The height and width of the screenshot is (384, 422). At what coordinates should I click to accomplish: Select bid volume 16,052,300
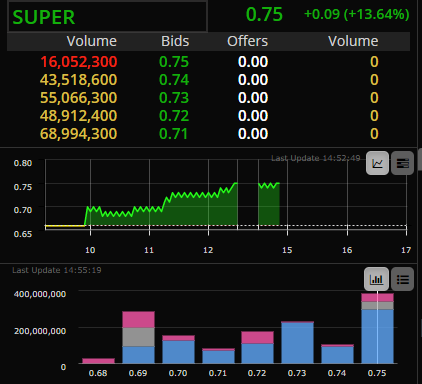[79, 62]
